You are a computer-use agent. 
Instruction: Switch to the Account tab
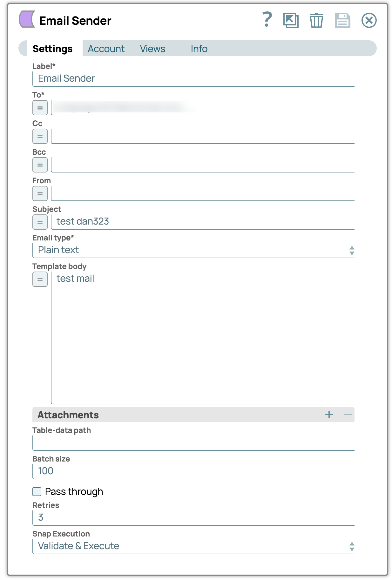point(106,49)
